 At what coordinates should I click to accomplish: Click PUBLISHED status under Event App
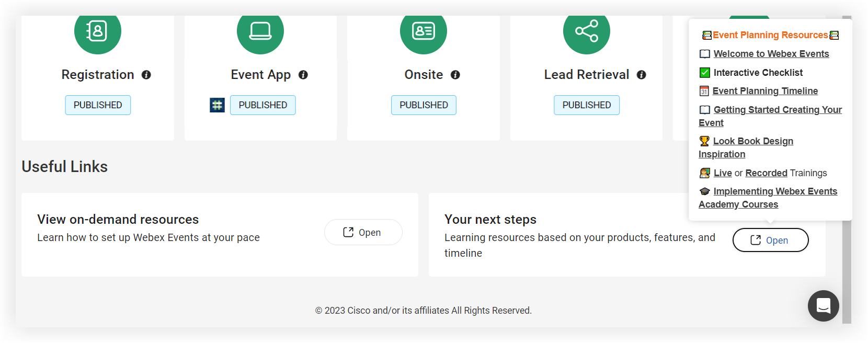pos(263,105)
